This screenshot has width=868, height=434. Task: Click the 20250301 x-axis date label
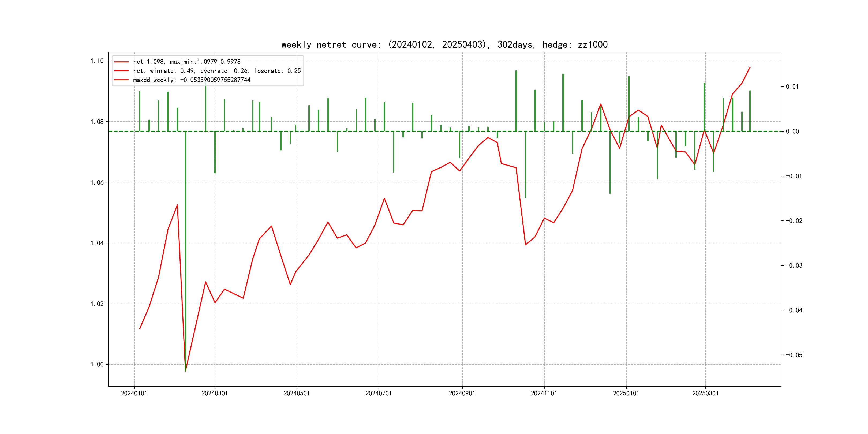tap(705, 393)
